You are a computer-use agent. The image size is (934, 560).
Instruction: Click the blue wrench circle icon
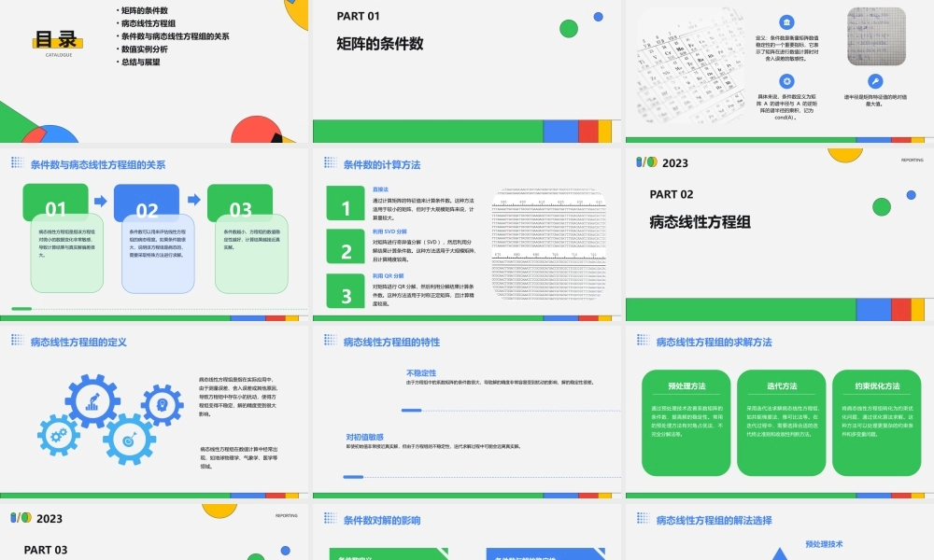tap(875, 81)
